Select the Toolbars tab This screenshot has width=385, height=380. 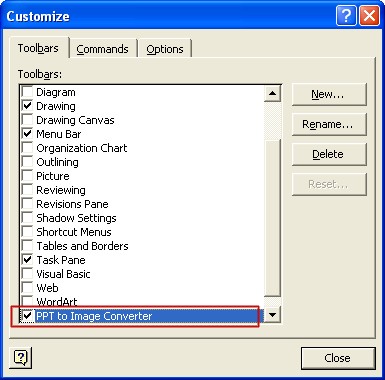pos(38,48)
